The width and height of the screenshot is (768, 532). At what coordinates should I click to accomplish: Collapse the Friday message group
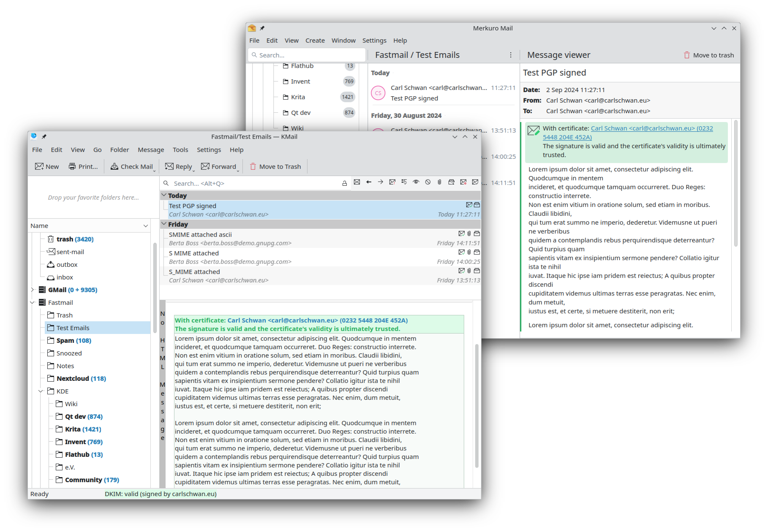pos(164,224)
